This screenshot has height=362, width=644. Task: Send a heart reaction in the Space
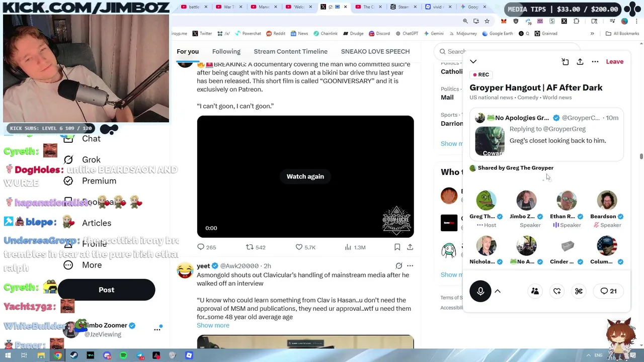tap(557, 291)
